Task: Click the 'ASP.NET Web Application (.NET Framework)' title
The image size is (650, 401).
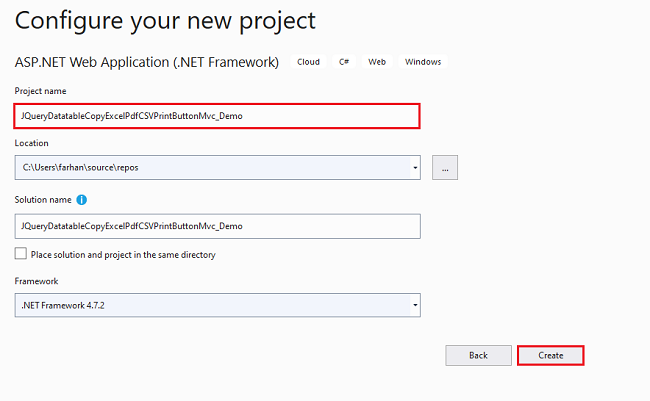Action: pos(147,62)
